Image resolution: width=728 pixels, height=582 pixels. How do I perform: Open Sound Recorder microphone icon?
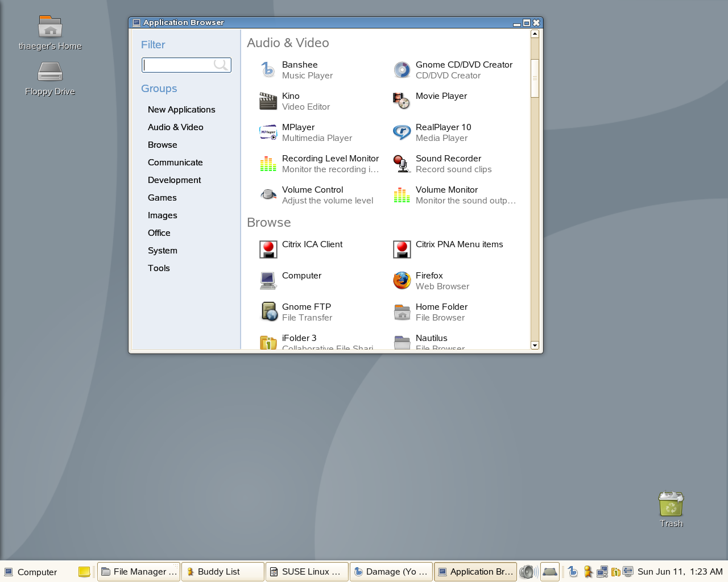(x=402, y=164)
